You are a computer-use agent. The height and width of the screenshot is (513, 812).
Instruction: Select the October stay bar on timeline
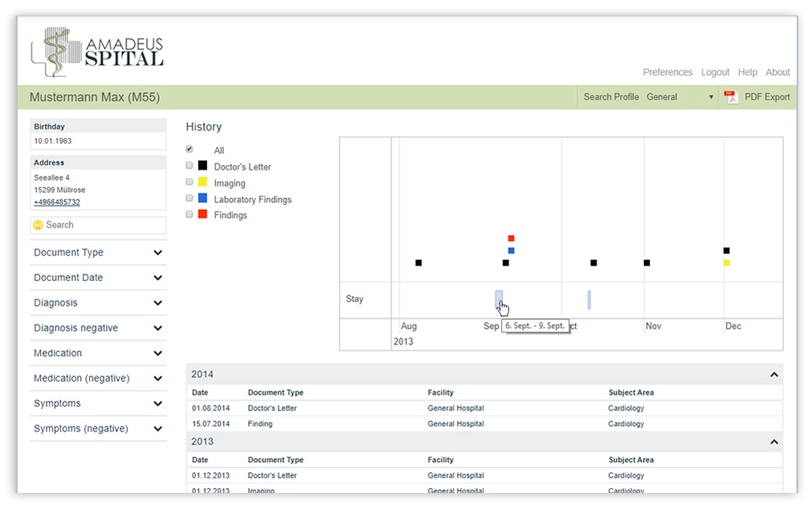(x=589, y=299)
